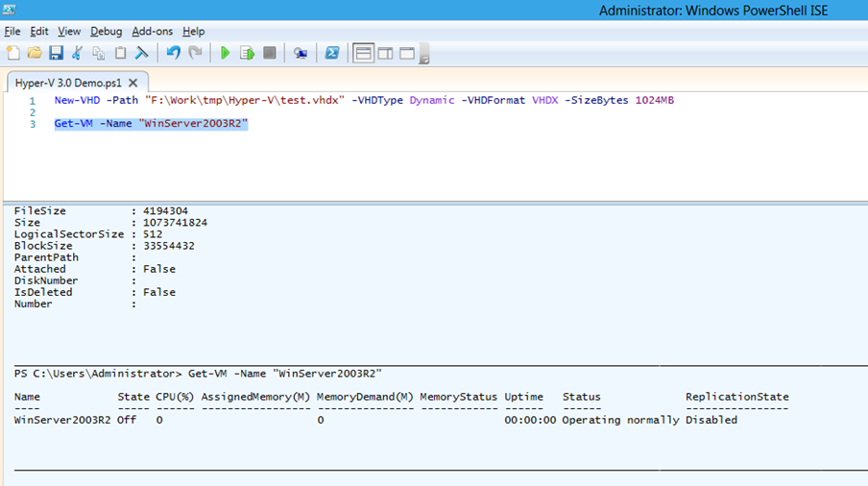Open the Debug menu

coord(106,32)
